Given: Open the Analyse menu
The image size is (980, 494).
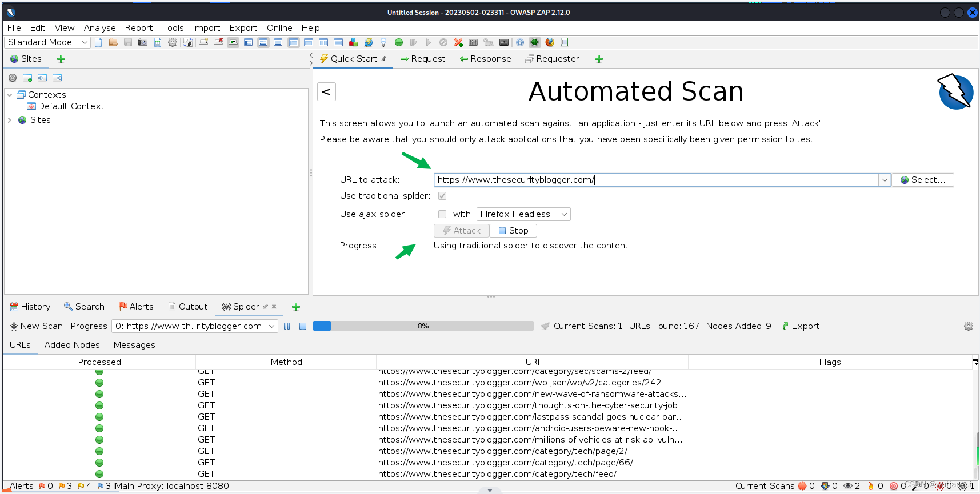Looking at the screenshot, I should coord(99,28).
